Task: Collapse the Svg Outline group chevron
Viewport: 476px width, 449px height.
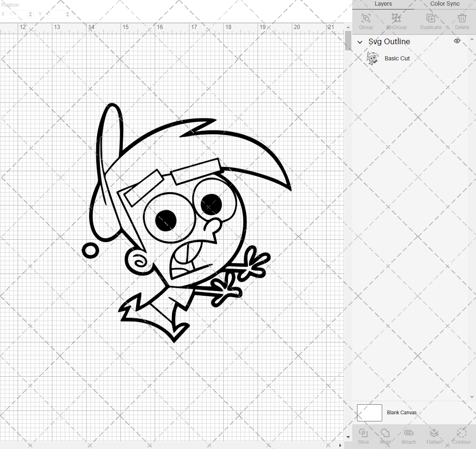Action: [x=360, y=42]
